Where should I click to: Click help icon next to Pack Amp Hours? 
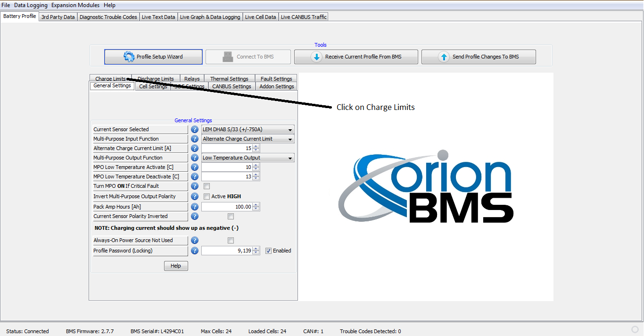[x=195, y=207]
